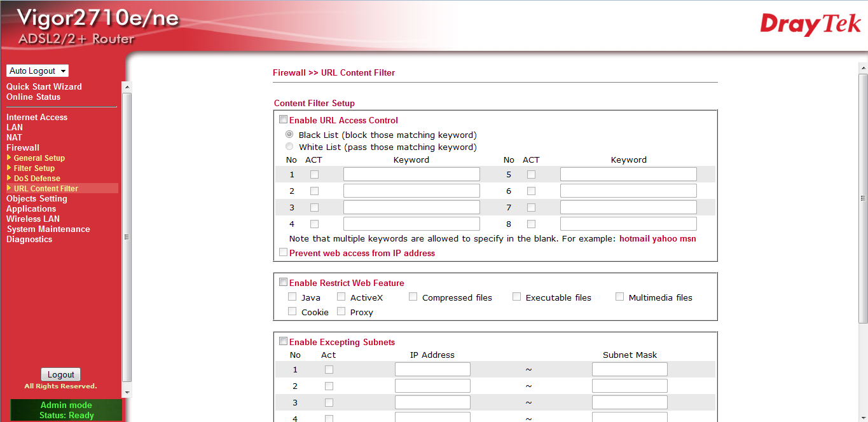Go to System Maintenance menu
The height and width of the screenshot is (422, 868).
click(48, 229)
